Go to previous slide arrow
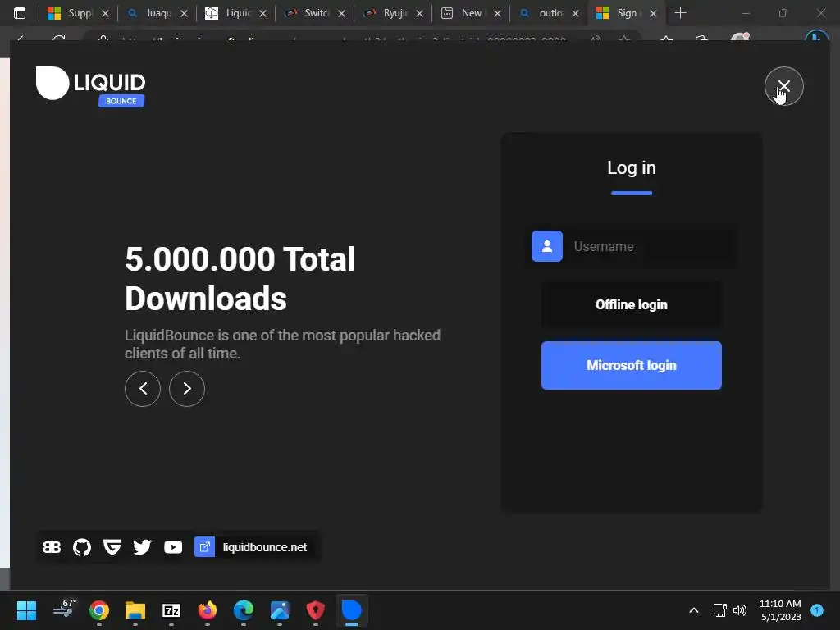This screenshot has height=630, width=840. point(143,388)
